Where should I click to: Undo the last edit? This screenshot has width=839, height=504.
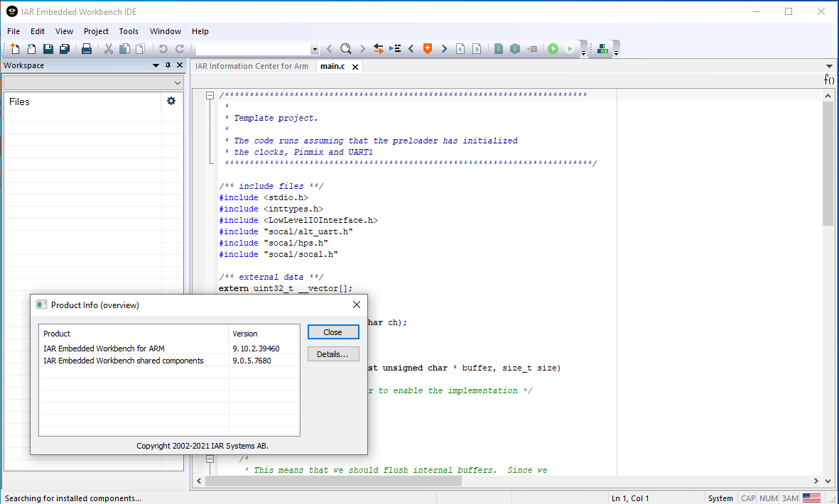[163, 49]
